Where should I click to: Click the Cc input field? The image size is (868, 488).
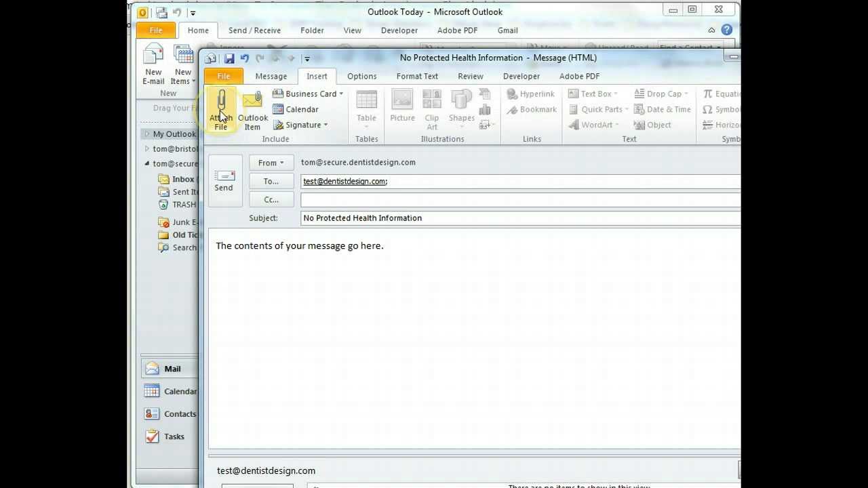pos(521,199)
